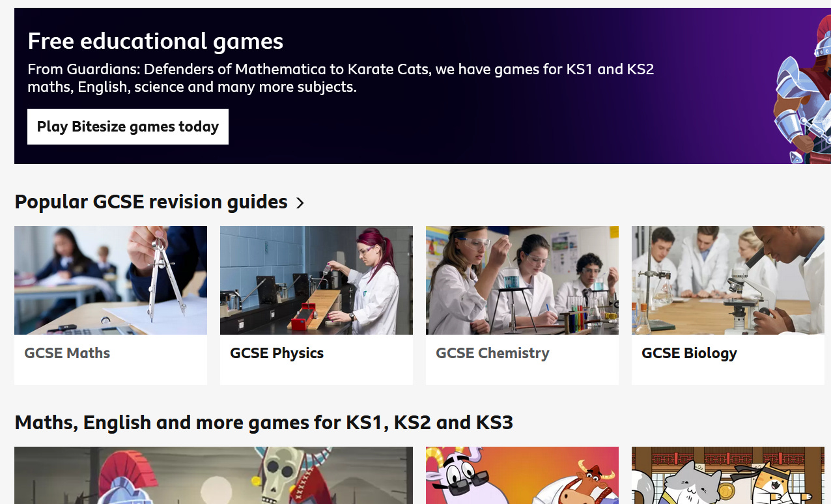The width and height of the screenshot is (831, 504).
Task: Open the GCSE Chemistry students thumbnail
Action: coord(522,280)
